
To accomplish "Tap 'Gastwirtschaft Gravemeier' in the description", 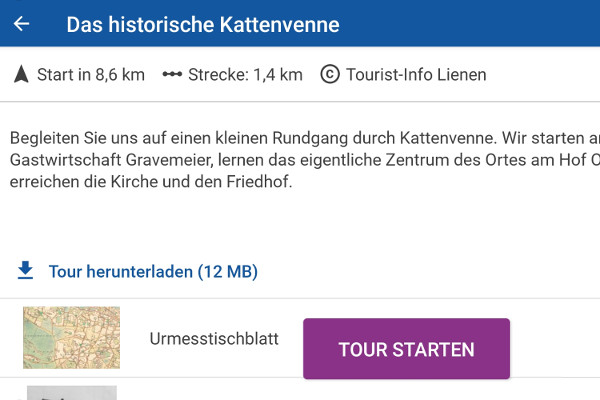I will (111, 160).
